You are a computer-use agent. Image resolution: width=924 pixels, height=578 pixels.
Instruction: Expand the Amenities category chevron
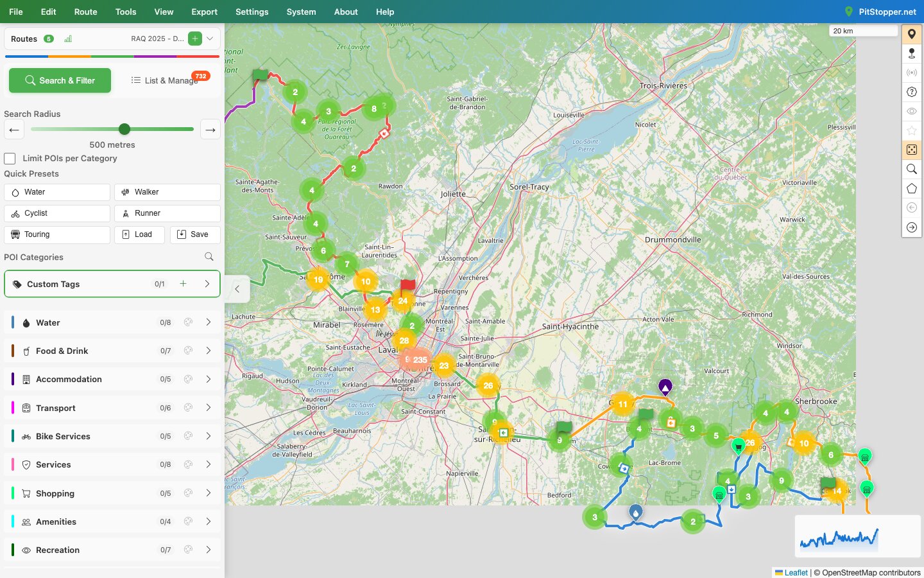(209, 521)
